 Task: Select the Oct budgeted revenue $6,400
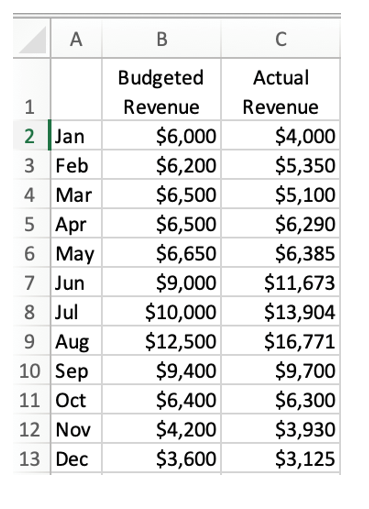point(162,399)
